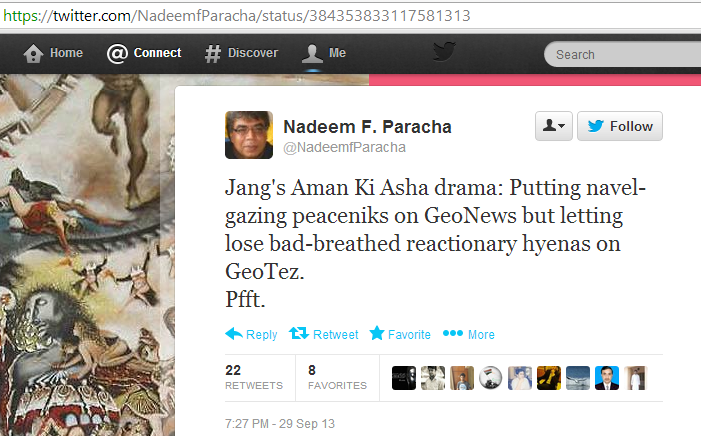View the 22 Retweets list
Viewport: 701px width, 436px height.
pos(254,377)
